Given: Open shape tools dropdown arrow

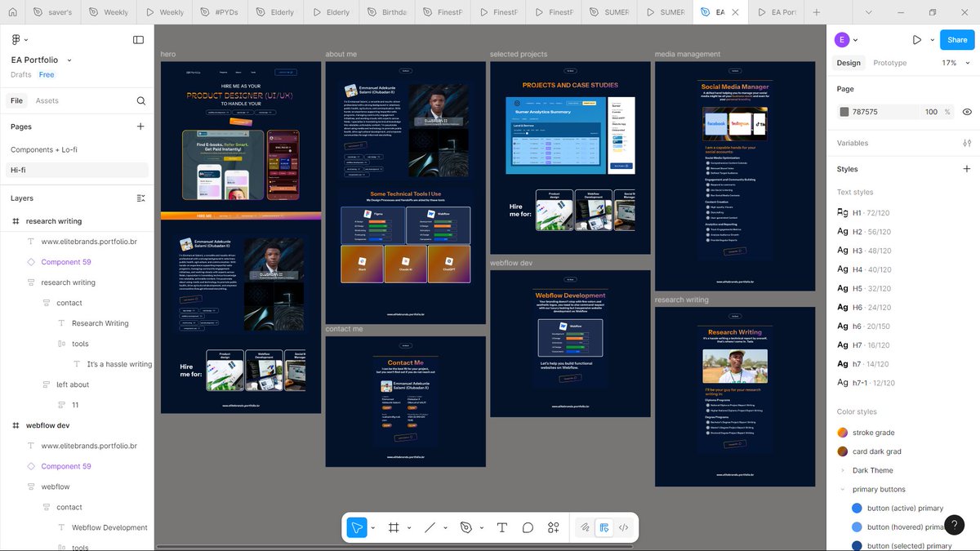Looking at the screenshot, I should (445, 528).
